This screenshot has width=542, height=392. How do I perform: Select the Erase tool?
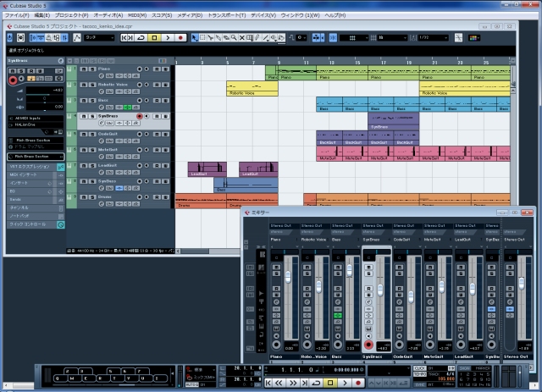[x=226, y=38]
